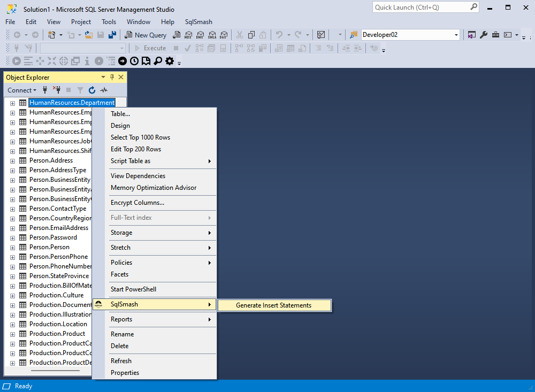Click the Quick Launch search box
535x392 pixels.
[425, 7]
